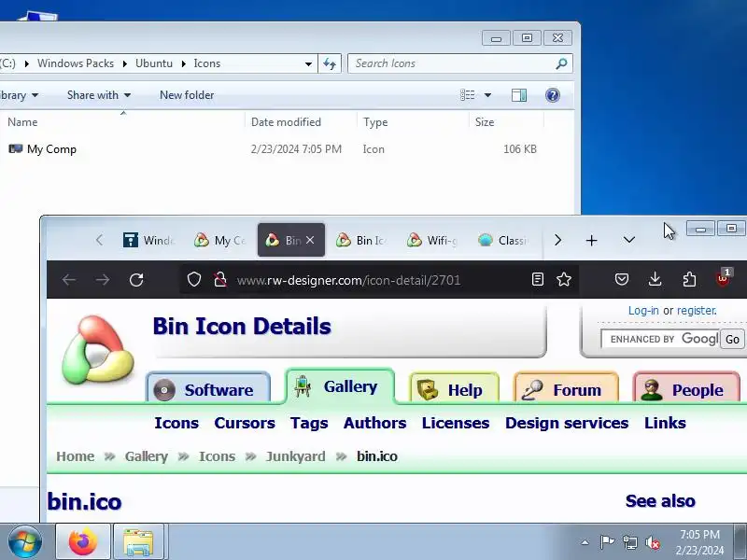Viewport: 747px width, 560px height.
Task: Click the Go search button
Action: tap(732, 339)
